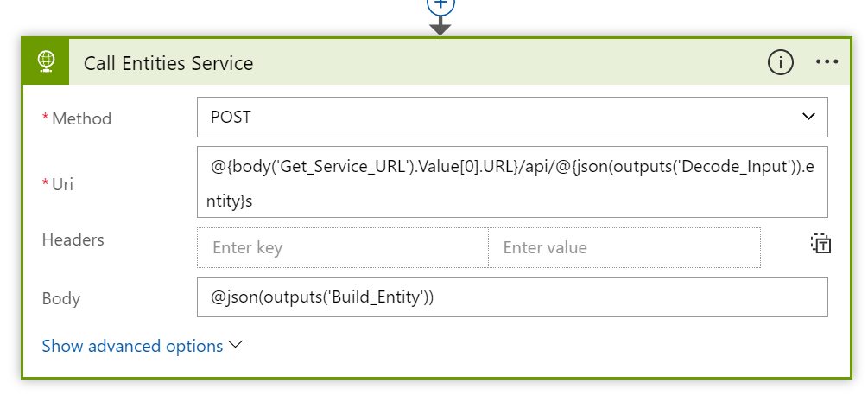Expand the Method dropdown chevron
This screenshot has width=868, height=402.
coord(808,117)
